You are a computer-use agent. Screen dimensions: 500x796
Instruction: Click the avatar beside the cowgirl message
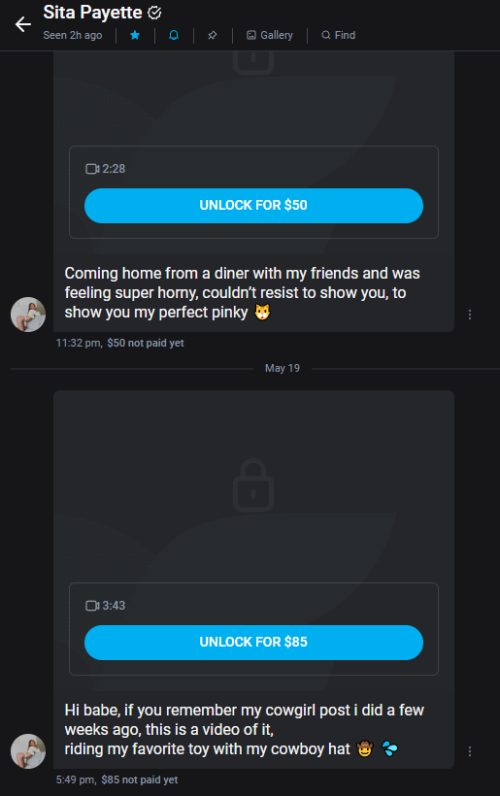pos(28,751)
